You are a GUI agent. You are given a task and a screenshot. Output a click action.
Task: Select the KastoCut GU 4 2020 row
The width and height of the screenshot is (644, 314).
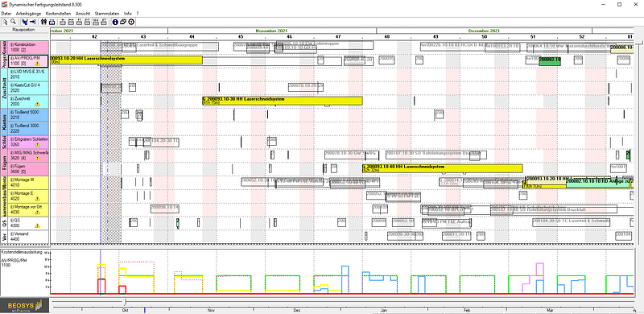tap(28, 88)
